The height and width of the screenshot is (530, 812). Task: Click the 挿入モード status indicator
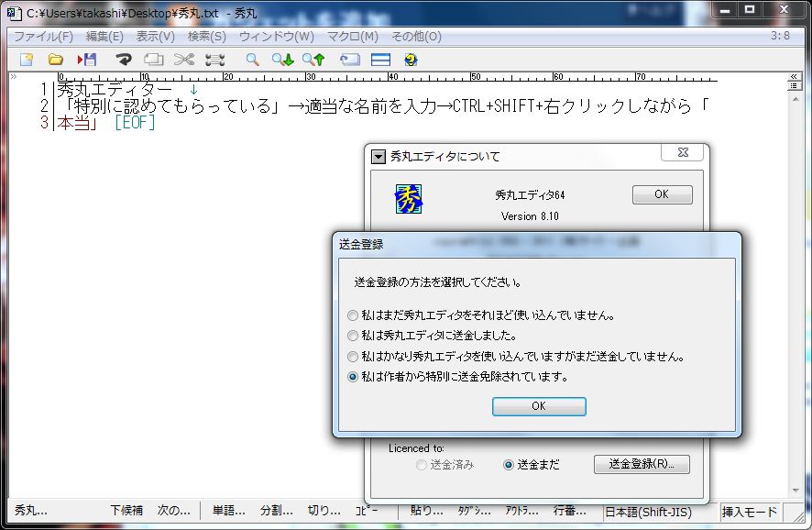click(x=750, y=513)
